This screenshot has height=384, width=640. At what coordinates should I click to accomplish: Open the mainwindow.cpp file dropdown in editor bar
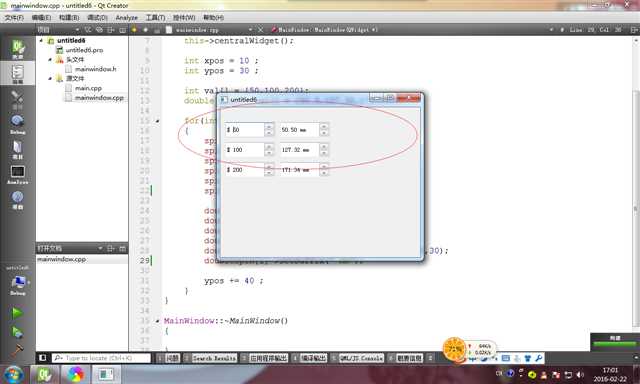coord(250,30)
